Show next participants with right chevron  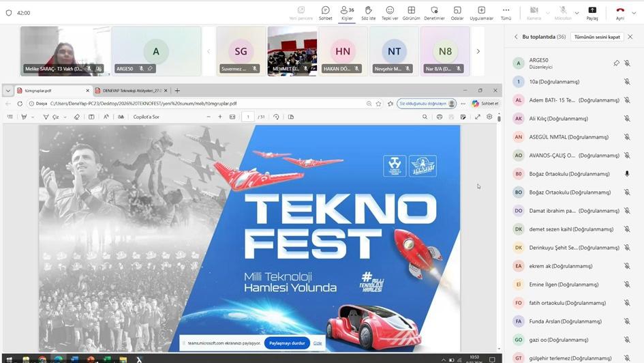[478, 51]
